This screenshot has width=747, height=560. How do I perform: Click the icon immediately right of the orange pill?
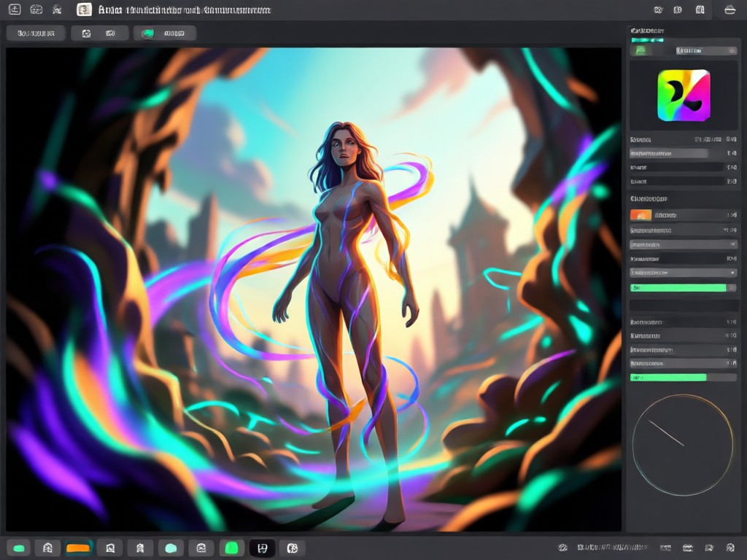(x=110, y=548)
